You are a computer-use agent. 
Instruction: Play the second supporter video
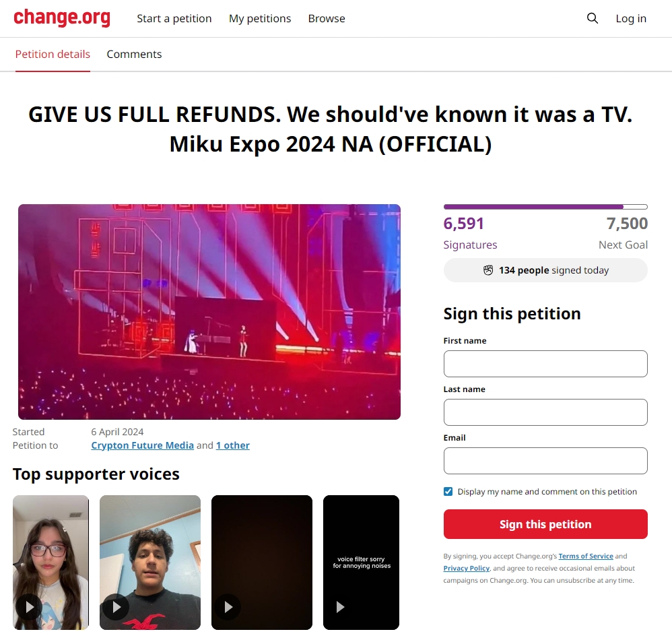116,607
